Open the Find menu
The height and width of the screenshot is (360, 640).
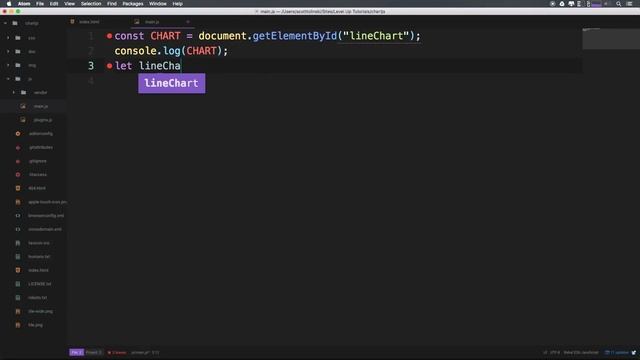(x=112, y=4)
